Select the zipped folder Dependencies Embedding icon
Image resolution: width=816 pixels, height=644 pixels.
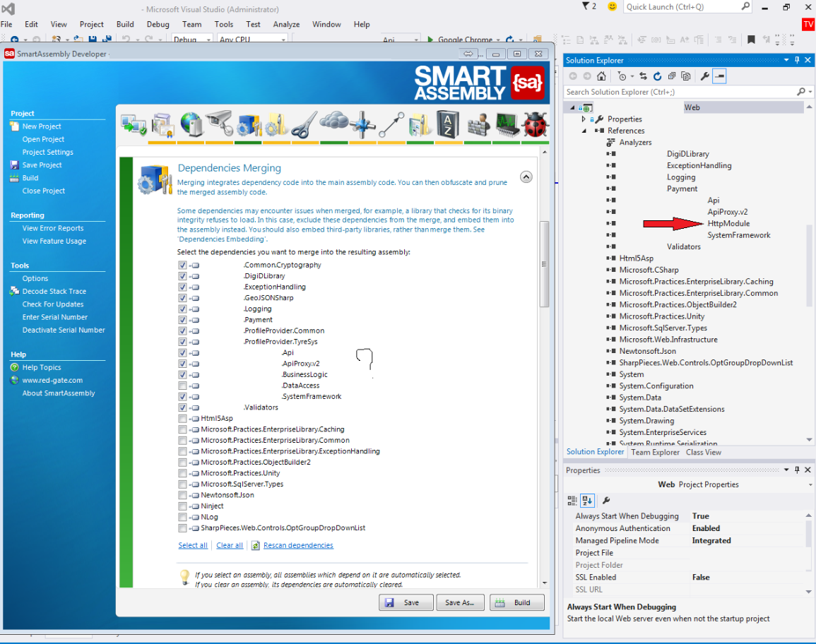276,124
